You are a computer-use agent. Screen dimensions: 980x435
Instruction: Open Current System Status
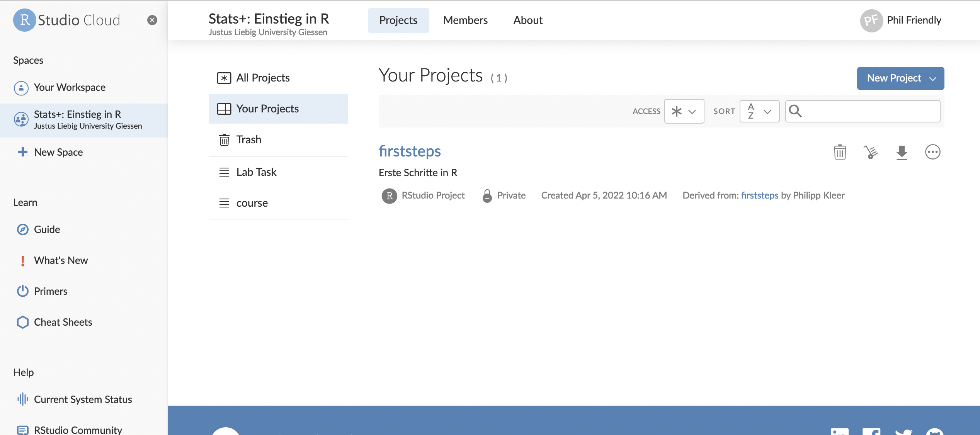point(83,399)
